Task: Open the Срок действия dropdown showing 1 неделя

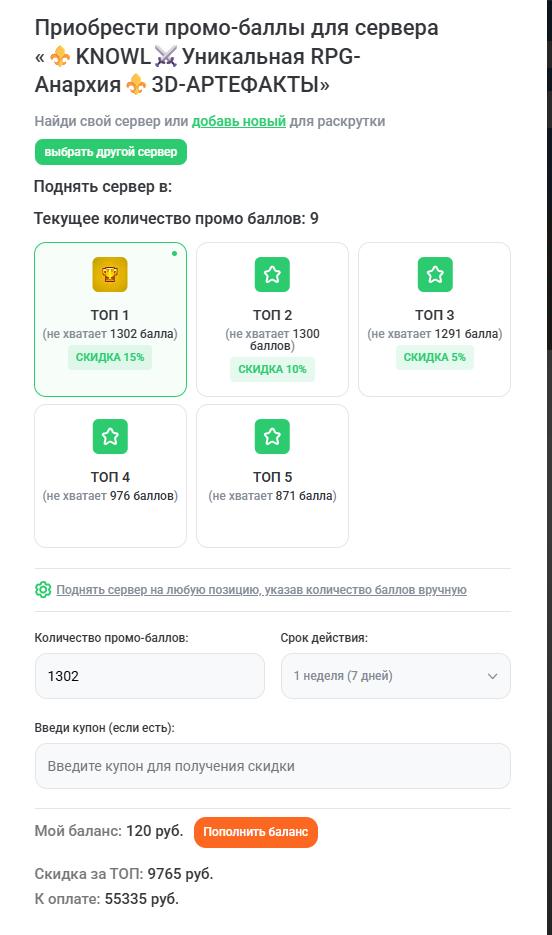Action: (396, 676)
